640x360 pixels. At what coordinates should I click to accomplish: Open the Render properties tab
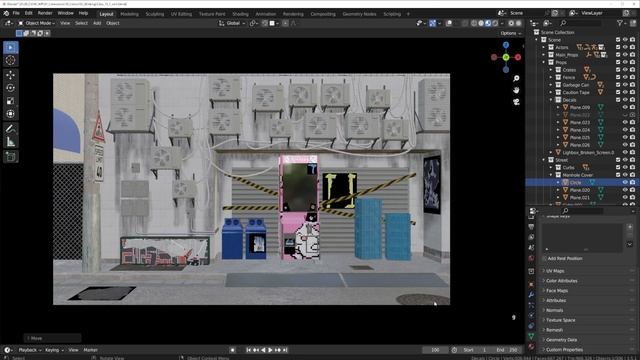[531, 216]
